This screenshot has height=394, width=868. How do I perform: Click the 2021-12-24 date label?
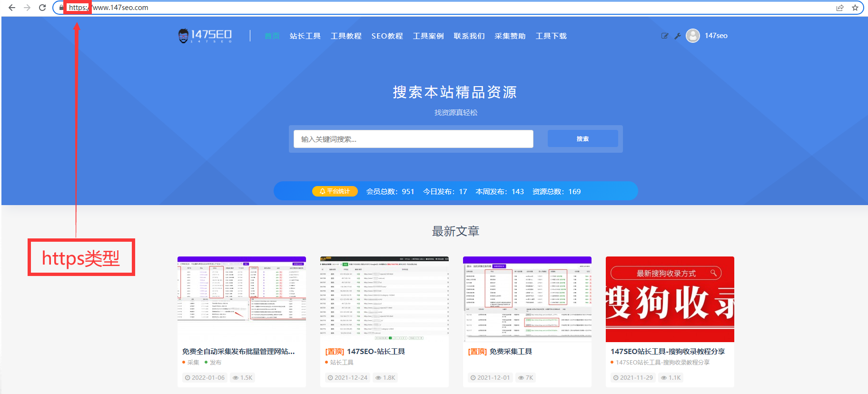tap(347, 378)
